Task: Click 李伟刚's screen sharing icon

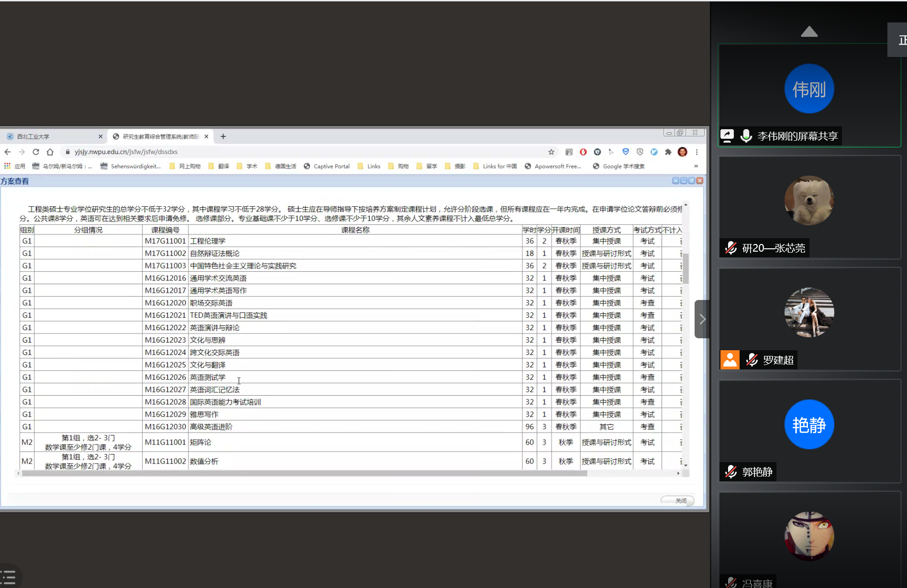Action: (x=727, y=136)
